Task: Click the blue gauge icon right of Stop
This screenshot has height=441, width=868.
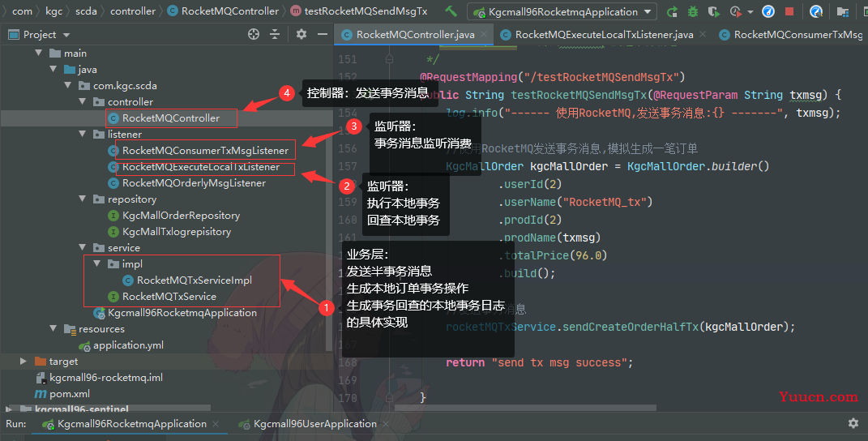Action: click(x=816, y=11)
